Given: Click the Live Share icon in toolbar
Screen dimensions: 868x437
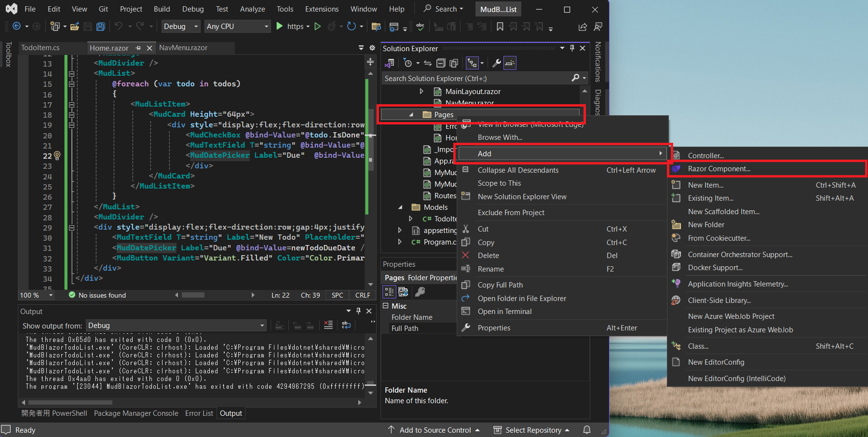Looking at the screenshot, I should click(x=583, y=27).
